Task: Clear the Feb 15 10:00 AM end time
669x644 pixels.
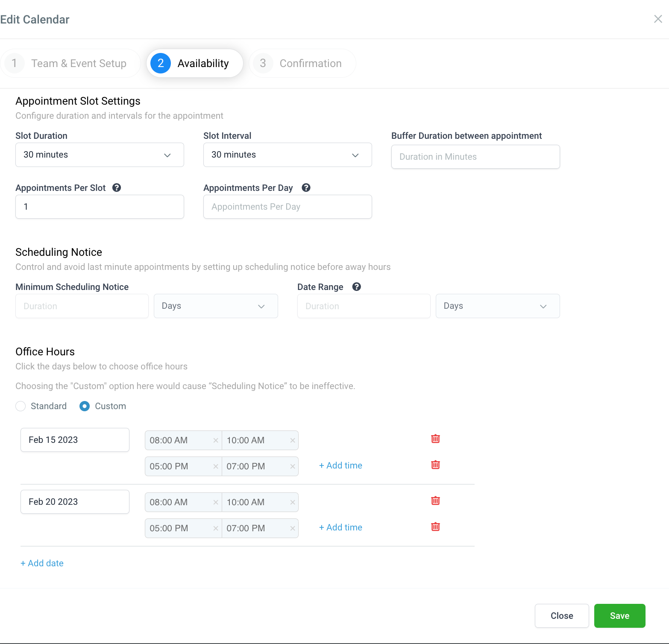Action: click(x=293, y=440)
